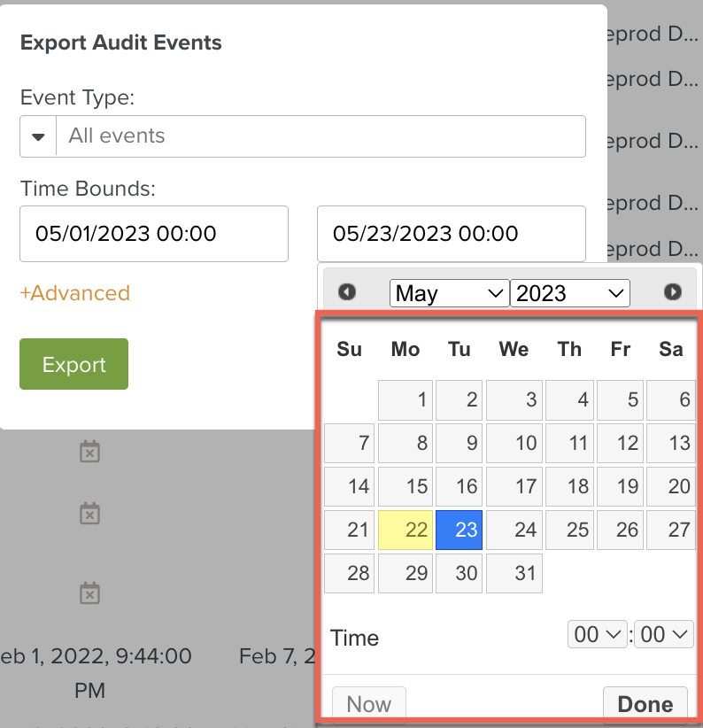Pick May 31 on the calendar
This screenshot has height=728, width=703.
click(514, 573)
